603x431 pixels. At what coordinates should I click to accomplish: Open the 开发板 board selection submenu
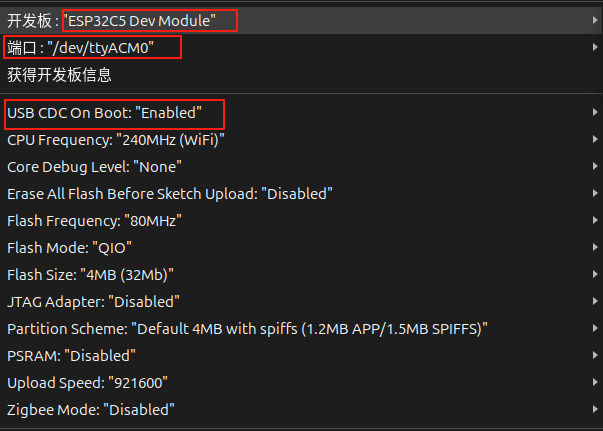120,20
